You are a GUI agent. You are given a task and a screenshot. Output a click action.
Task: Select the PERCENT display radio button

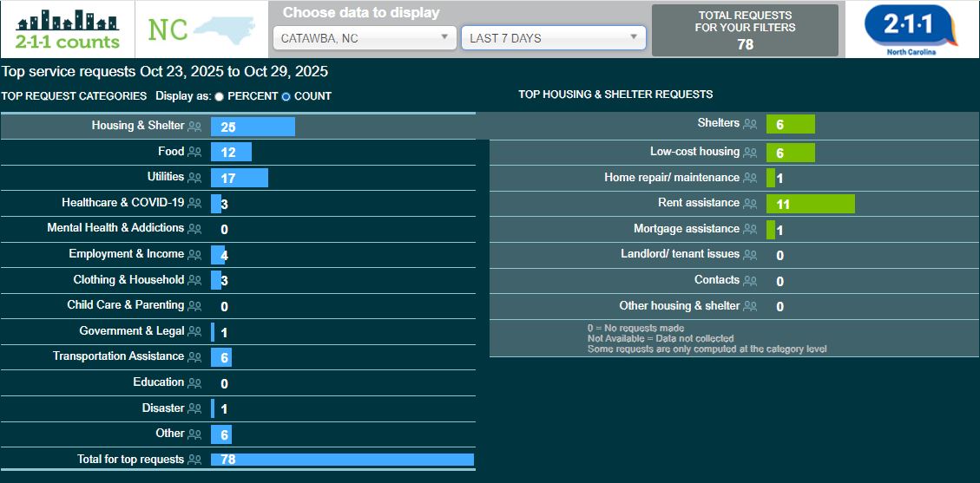pos(219,96)
